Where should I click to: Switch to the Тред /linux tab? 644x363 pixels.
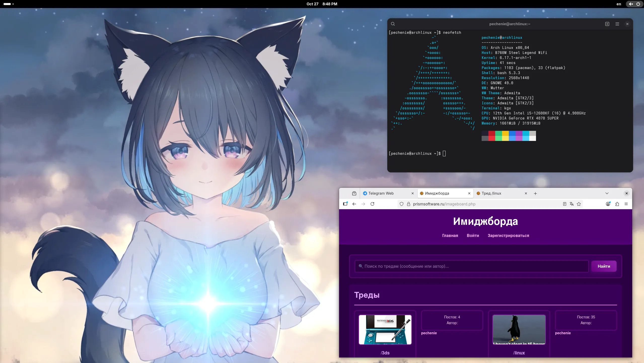(x=502, y=193)
